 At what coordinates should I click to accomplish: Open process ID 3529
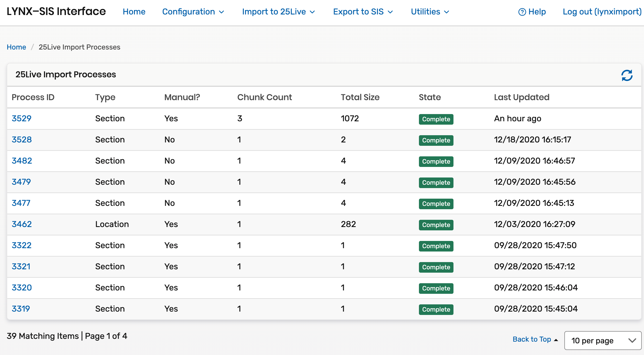coord(21,119)
